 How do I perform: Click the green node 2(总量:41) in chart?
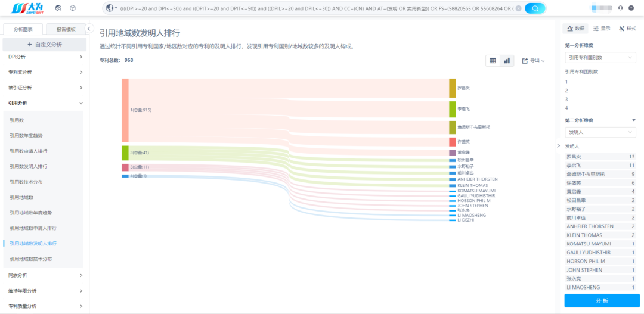point(125,153)
